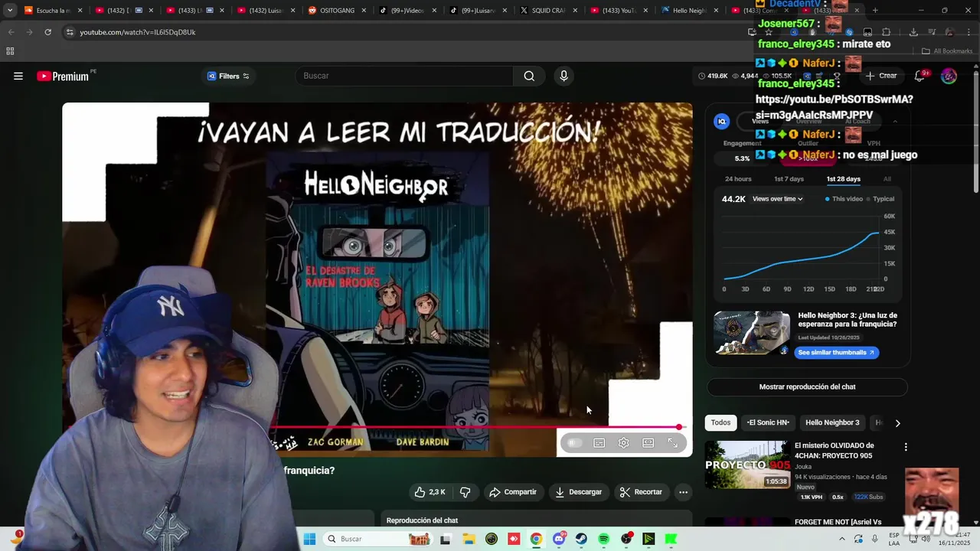Go to the YouTube Premium home logo
This screenshot has height=551, width=980.
point(64,76)
